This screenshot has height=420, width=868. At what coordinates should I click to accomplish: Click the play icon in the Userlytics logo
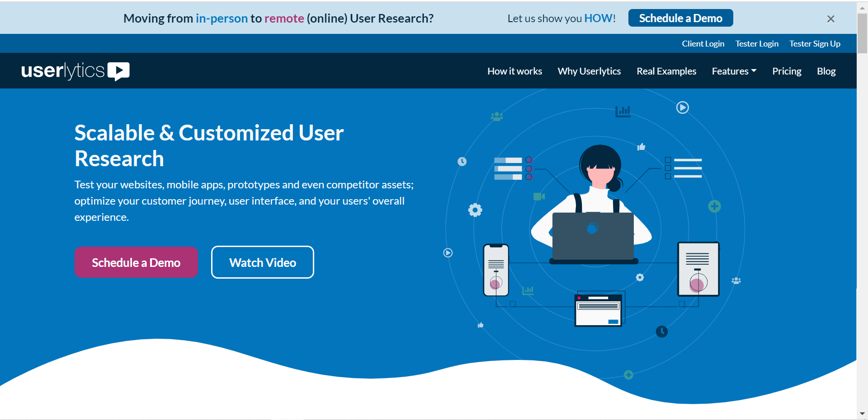(119, 71)
